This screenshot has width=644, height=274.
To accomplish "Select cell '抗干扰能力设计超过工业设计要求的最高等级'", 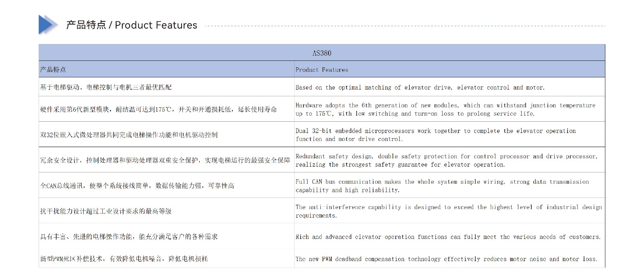I will [167, 210].
